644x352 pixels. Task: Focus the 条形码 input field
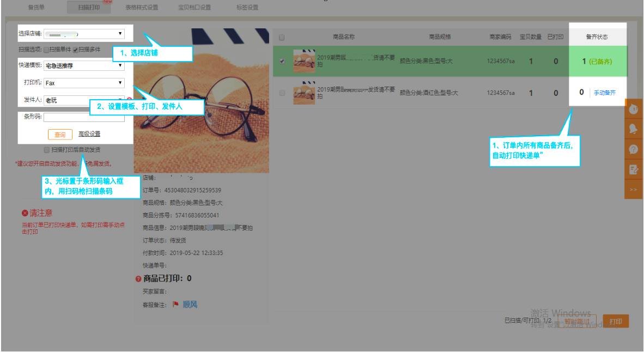[84, 117]
